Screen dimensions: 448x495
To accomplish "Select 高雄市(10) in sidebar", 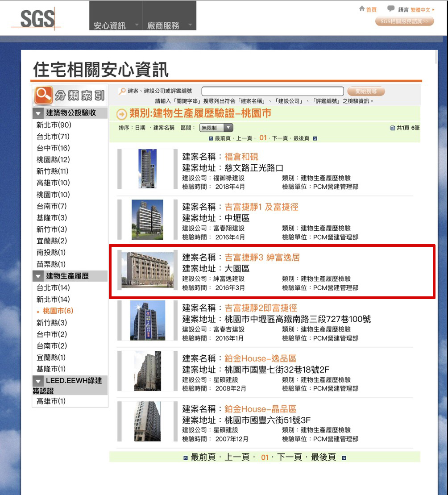I will [x=53, y=183].
